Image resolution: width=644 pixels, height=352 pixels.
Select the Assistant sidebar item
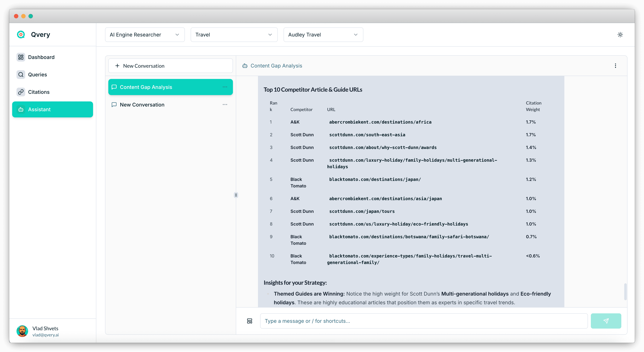52,109
